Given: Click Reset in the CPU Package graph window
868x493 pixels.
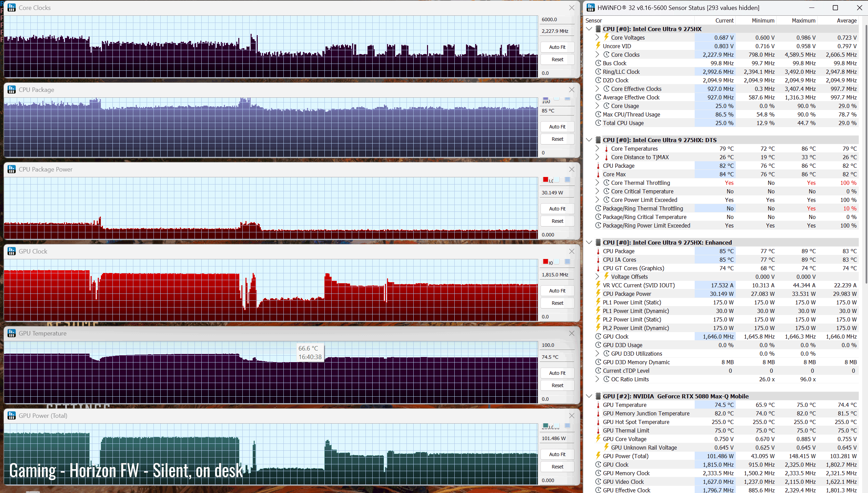Looking at the screenshot, I should (x=557, y=139).
